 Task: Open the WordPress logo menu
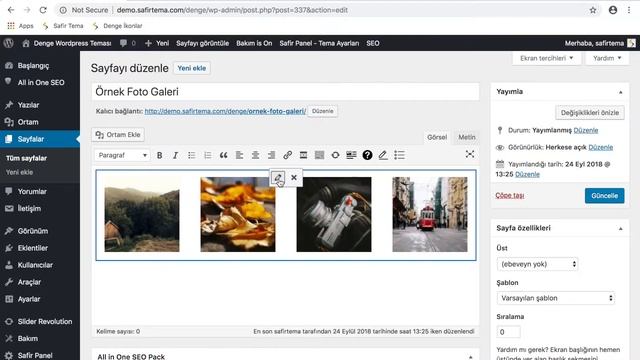click(8, 43)
